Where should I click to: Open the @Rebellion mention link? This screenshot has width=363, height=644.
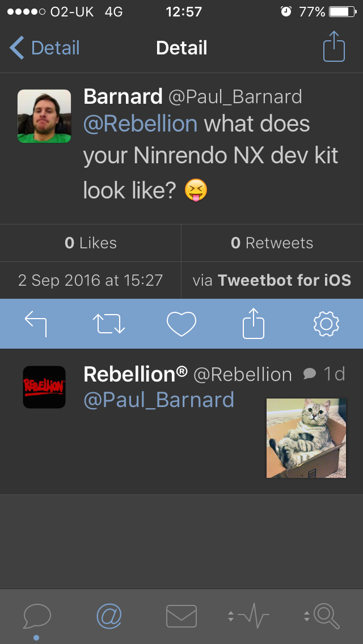pyautogui.click(x=141, y=124)
